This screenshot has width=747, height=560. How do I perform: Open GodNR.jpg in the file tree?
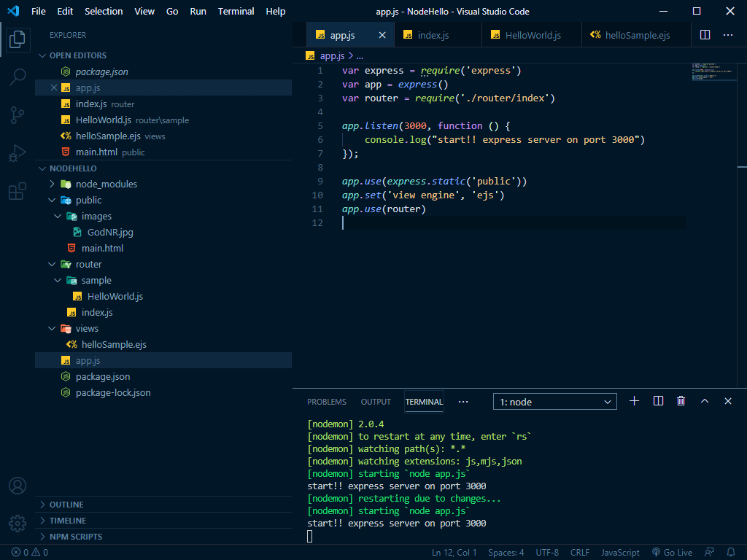click(x=163, y=233)
